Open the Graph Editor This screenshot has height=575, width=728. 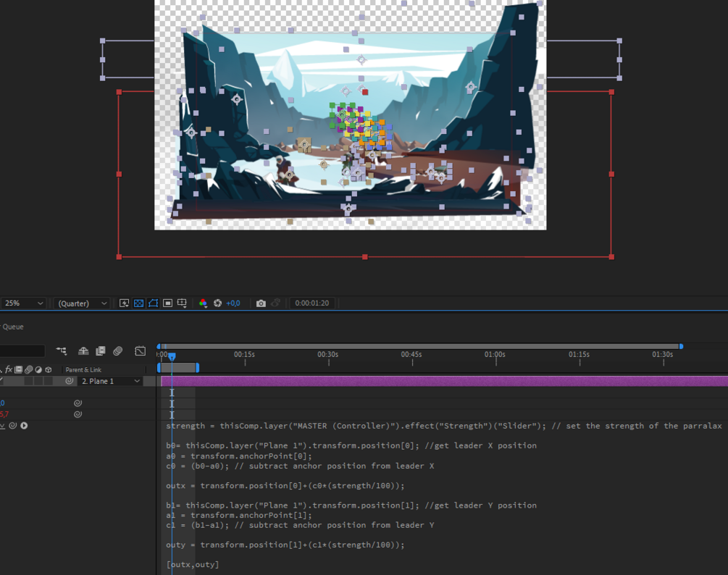click(x=141, y=351)
